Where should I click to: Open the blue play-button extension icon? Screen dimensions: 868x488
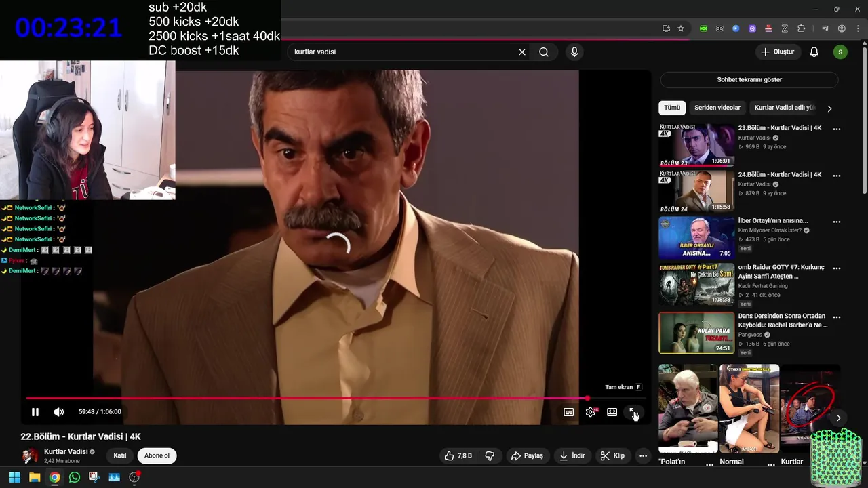[736, 28]
